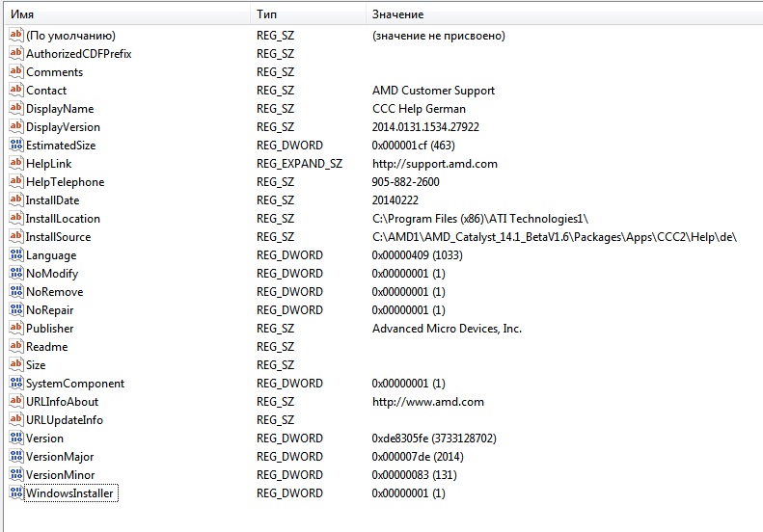Click the string icon beside DisplayName
Viewport: 763px width, 532px height.
[x=15, y=109]
